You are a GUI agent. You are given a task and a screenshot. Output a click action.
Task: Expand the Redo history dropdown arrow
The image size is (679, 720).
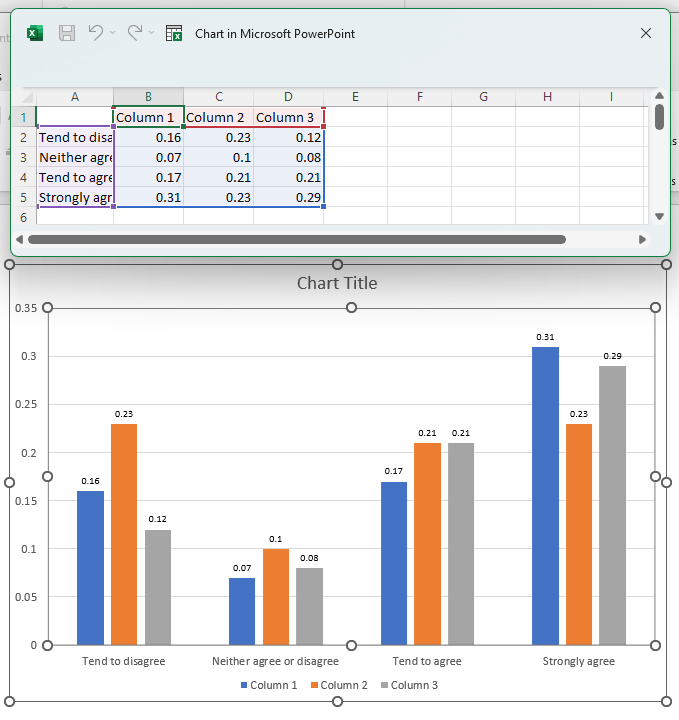152,33
